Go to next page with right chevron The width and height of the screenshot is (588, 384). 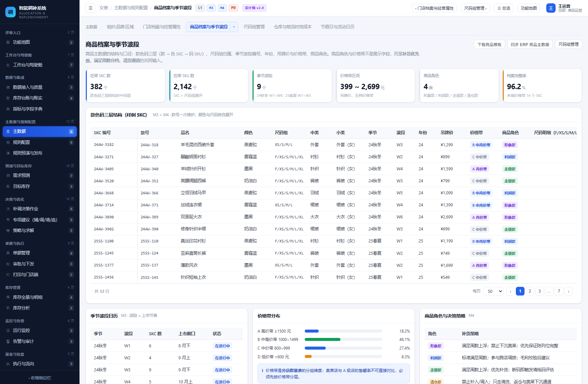[x=569, y=291]
